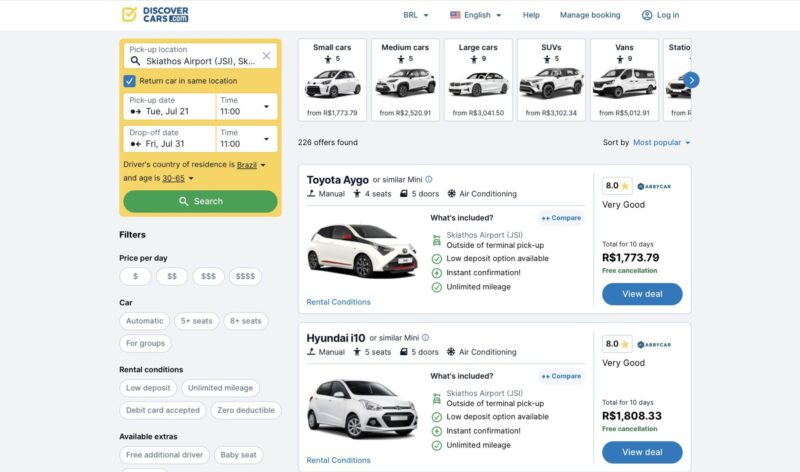The image size is (800, 472).
Task: Open Rental Conditions for Hyundai i10
Action: [338, 460]
